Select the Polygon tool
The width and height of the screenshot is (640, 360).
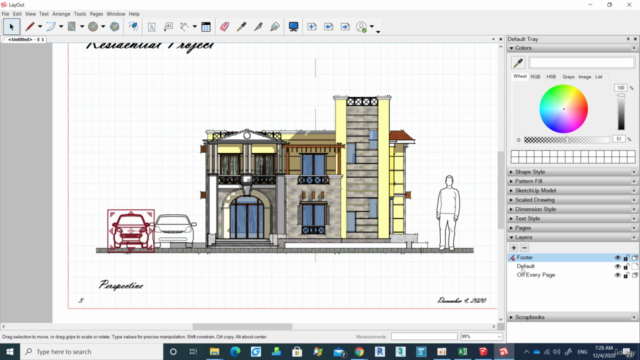(115, 27)
